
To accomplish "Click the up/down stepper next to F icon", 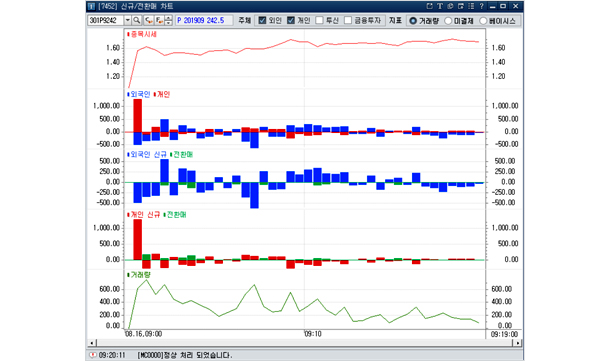I will (168, 20).
